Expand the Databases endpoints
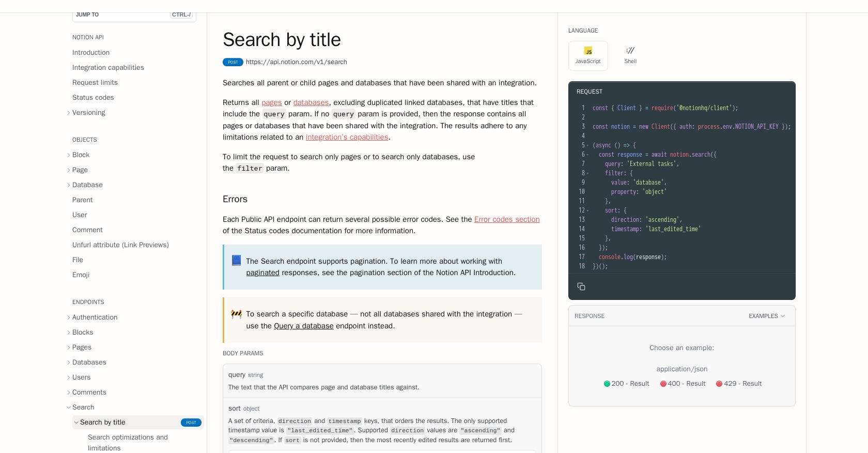Image resolution: width=868 pixels, height=453 pixels. tap(69, 363)
